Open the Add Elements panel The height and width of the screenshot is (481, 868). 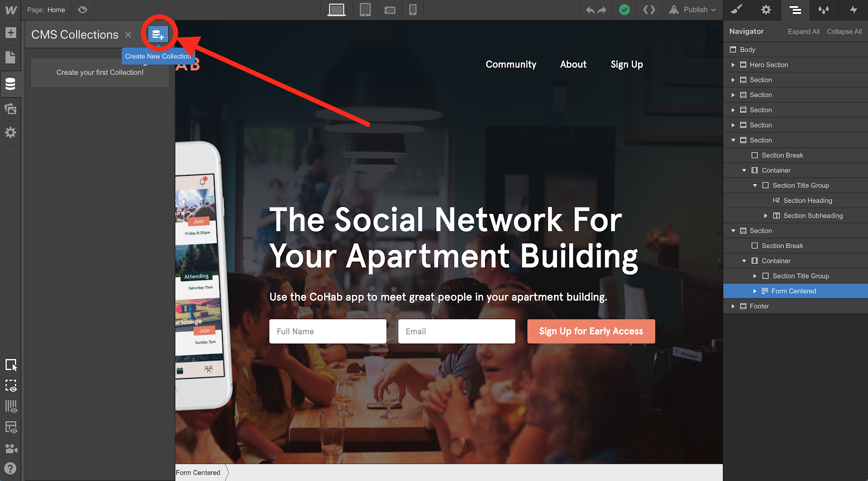(10, 33)
